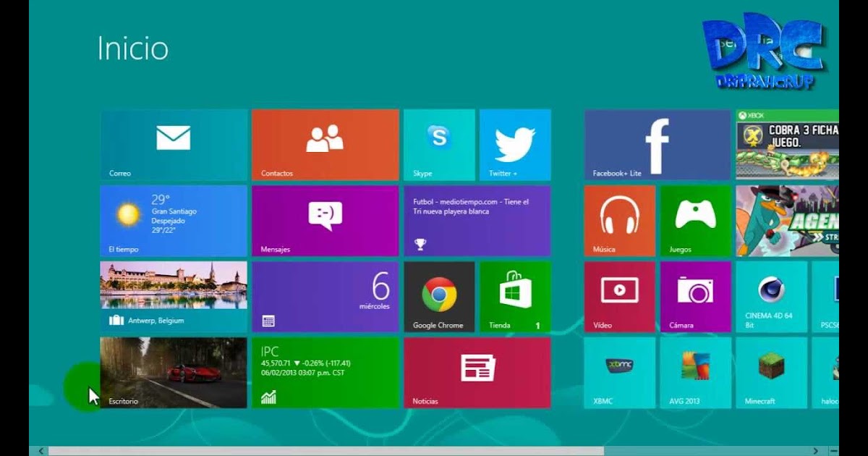
Task: Open the Noticias news tile
Action: click(x=477, y=373)
